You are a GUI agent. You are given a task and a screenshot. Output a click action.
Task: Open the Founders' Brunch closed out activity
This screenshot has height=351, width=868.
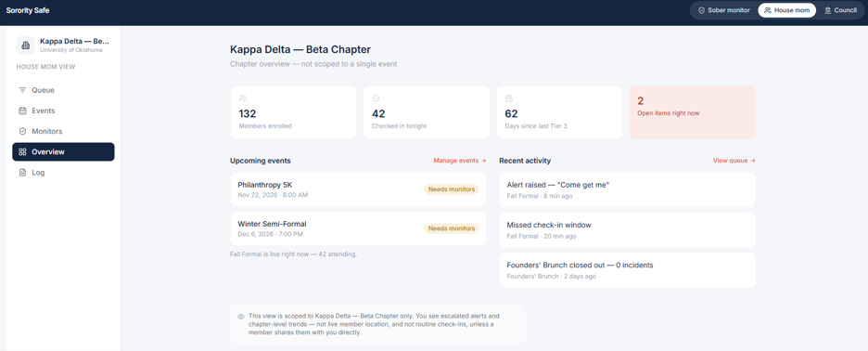627,270
